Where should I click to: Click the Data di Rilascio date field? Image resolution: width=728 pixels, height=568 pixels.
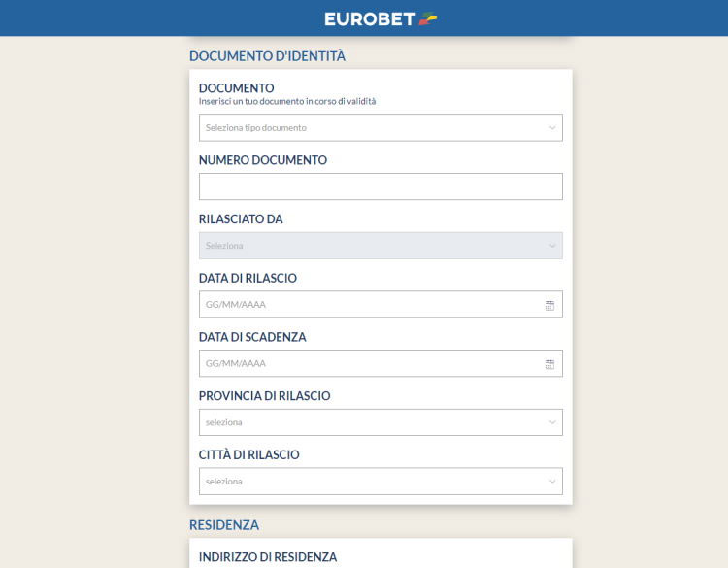point(369,305)
